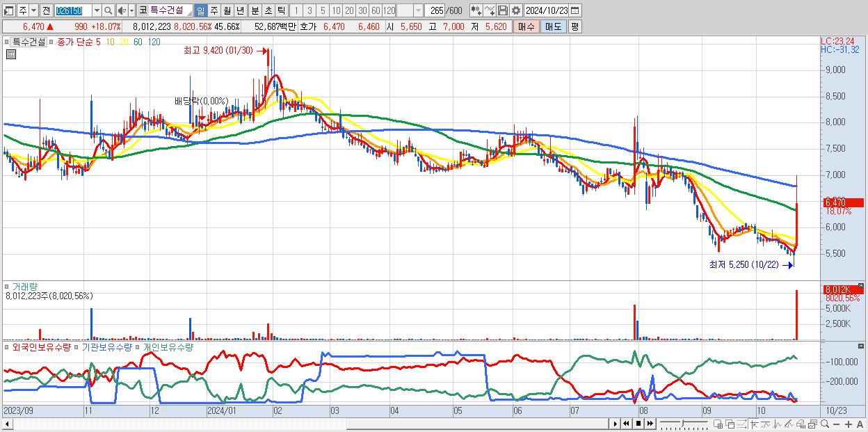Expand the dropdown after interval 120
Image resolution: width=868 pixels, height=432 pixels.
pos(417,10)
